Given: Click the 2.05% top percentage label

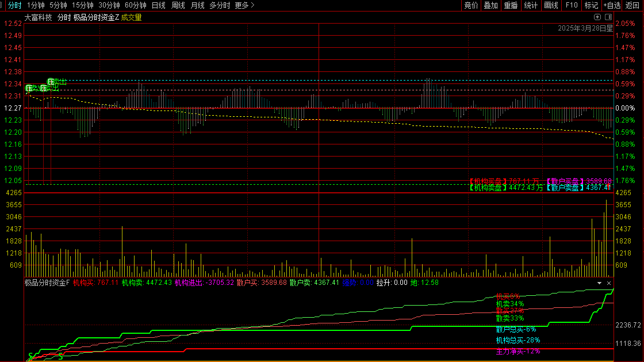Looking at the screenshot, I should coord(625,24).
